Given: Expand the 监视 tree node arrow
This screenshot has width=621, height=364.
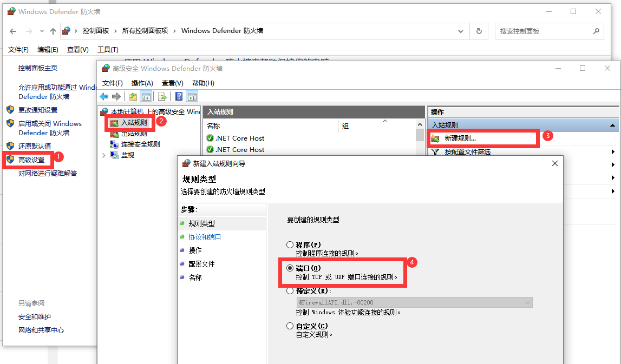Looking at the screenshot, I should [104, 155].
